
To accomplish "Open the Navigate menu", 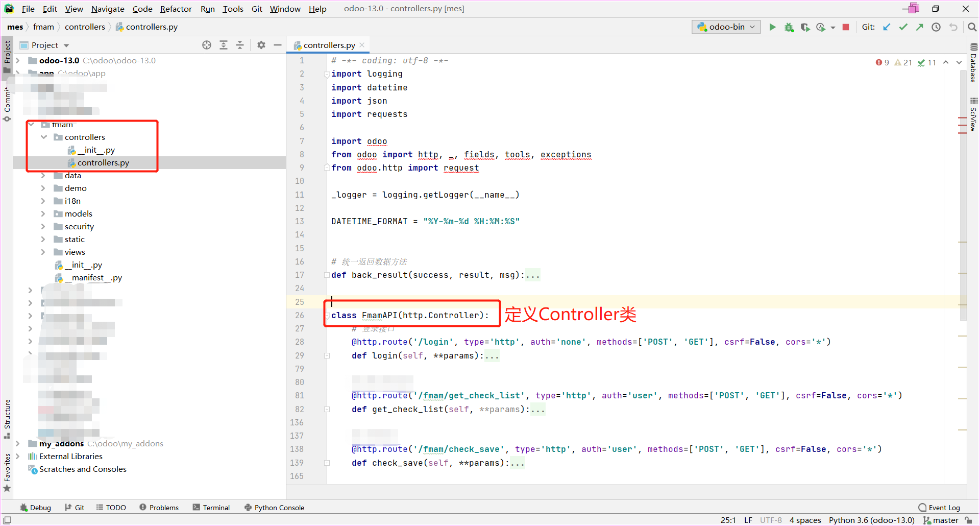I will (x=108, y=9).
